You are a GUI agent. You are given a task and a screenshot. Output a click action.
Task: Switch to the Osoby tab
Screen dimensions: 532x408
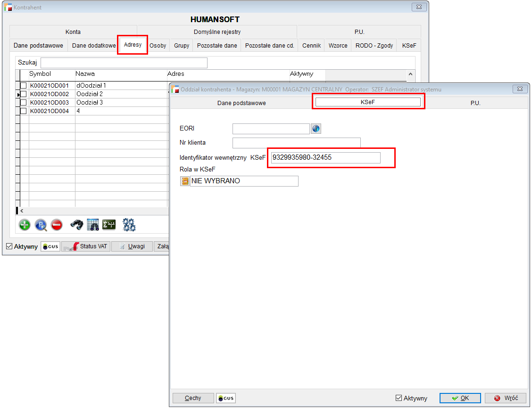coord(158,46)
